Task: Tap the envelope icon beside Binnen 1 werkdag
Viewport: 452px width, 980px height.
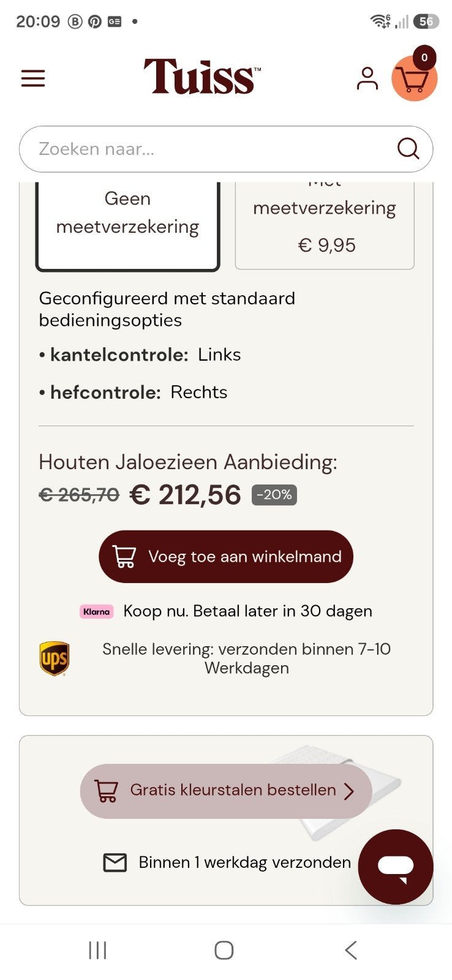Action: (x=115, y=862)
